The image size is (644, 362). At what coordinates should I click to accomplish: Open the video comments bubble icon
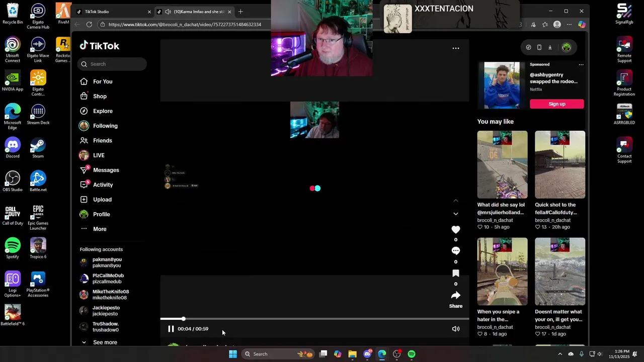click(x=456, y=251)
